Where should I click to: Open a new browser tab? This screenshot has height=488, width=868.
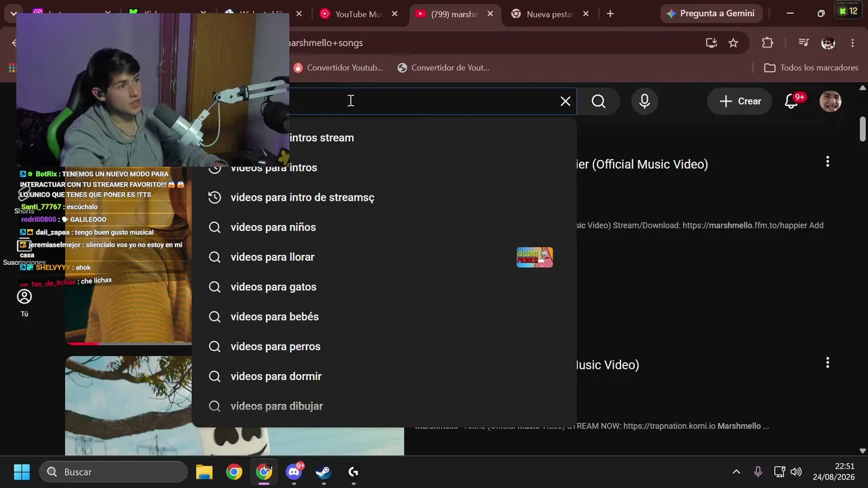point(610,14)
